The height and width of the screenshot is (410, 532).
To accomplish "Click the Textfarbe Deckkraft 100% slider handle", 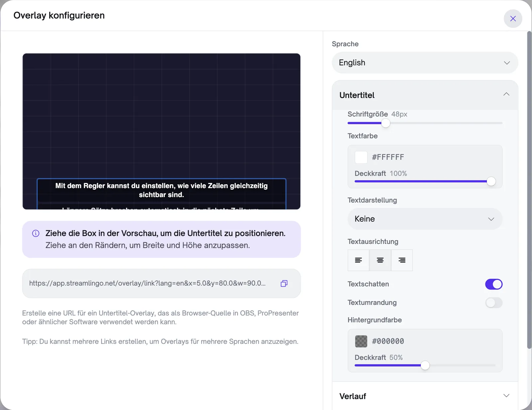I will [491, 181].
